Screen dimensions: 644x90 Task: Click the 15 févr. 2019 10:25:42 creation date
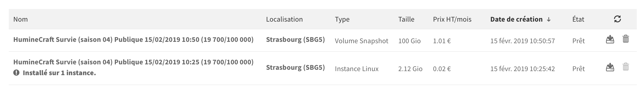[x=522, y=69]
